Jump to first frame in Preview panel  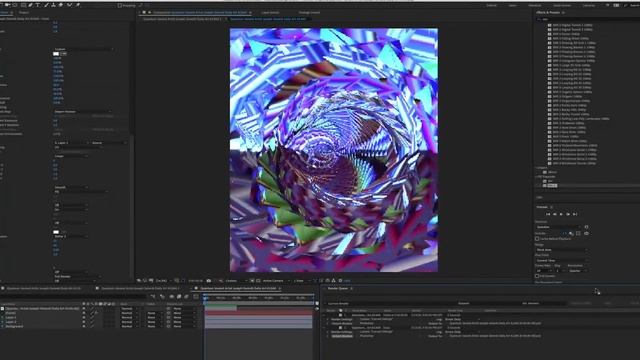548,214
